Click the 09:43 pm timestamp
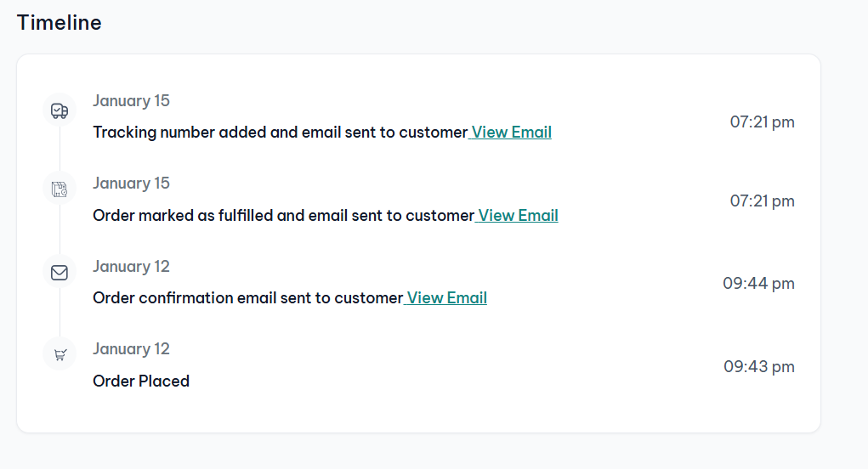The height and width of the screenshot is (469, 868). click(x=759, y=367)
